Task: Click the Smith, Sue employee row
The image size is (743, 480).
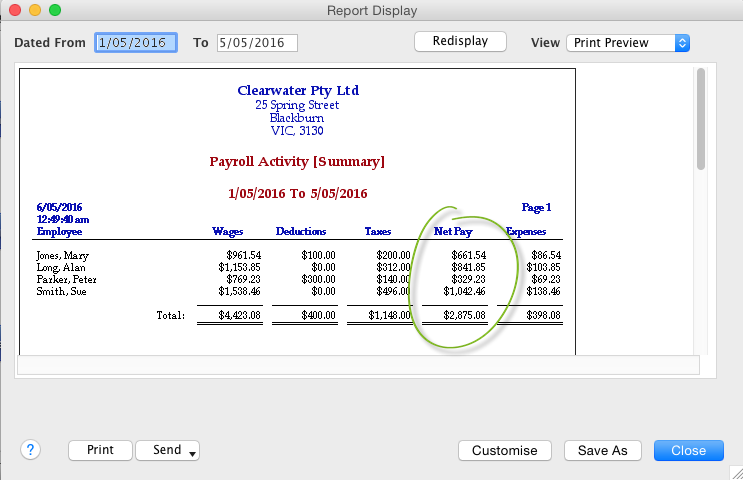Action: pos(59,292)
